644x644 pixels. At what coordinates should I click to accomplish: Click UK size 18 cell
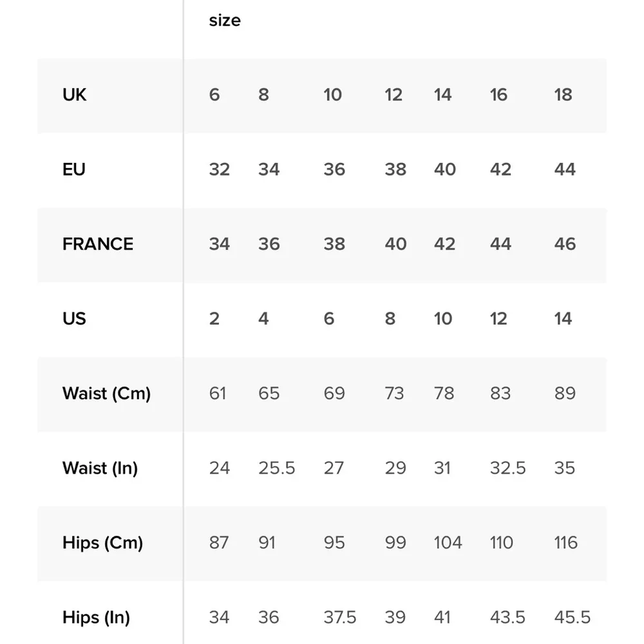pyautogui.click(x=563, y=95)
